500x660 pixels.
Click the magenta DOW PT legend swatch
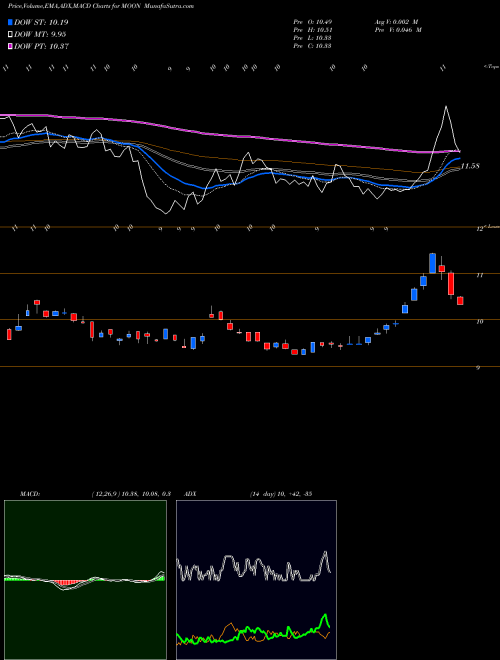coord(10,46)
